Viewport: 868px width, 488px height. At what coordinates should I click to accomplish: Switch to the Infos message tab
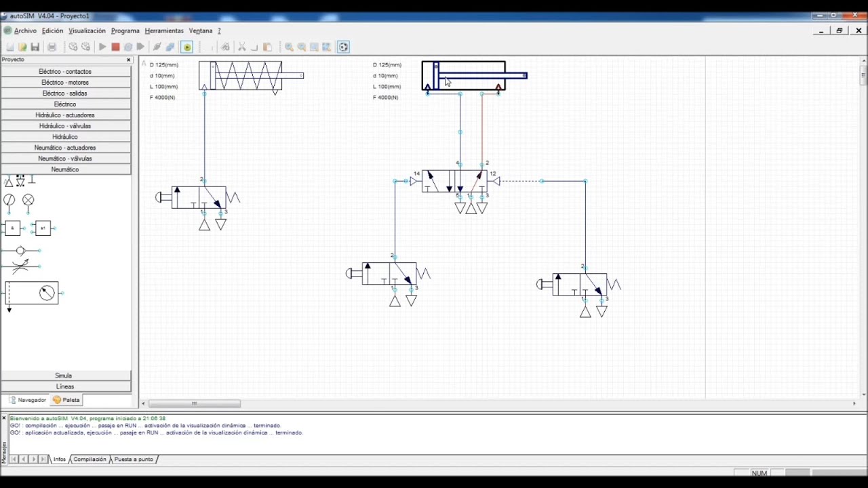coord(60,460)
